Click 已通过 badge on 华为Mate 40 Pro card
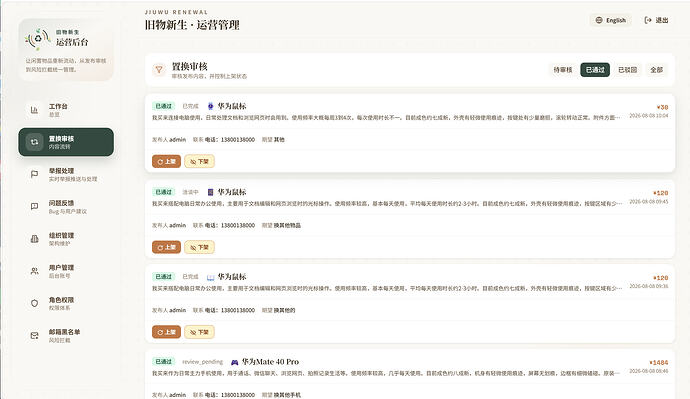The height and width of the screenshot is (399, 690). [164, 362]
